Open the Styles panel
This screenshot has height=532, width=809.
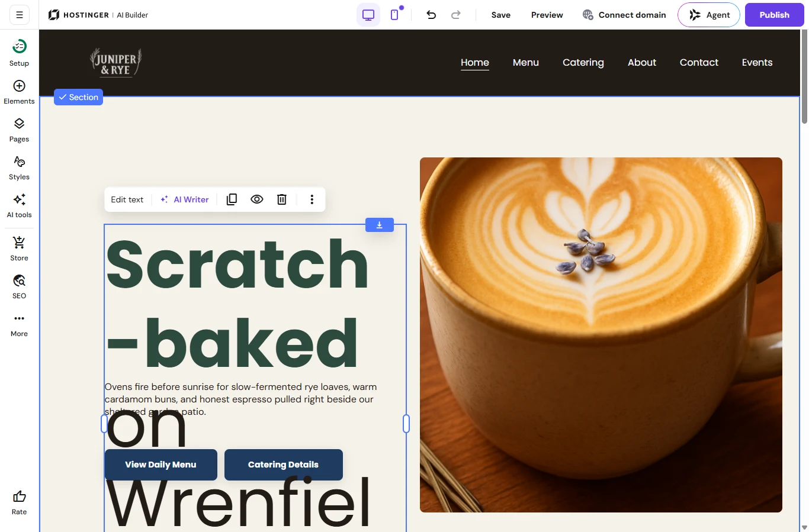(x=19, y=168)
